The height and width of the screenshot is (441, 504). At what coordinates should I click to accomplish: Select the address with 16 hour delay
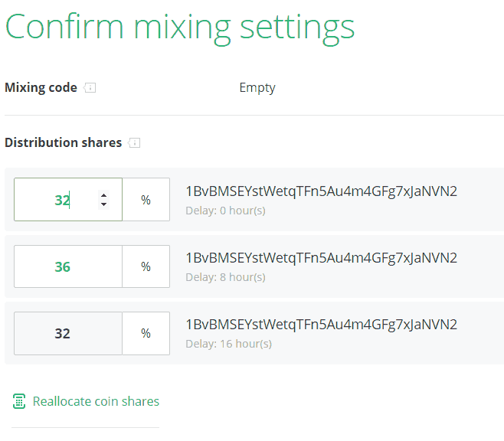coord(321,325)
